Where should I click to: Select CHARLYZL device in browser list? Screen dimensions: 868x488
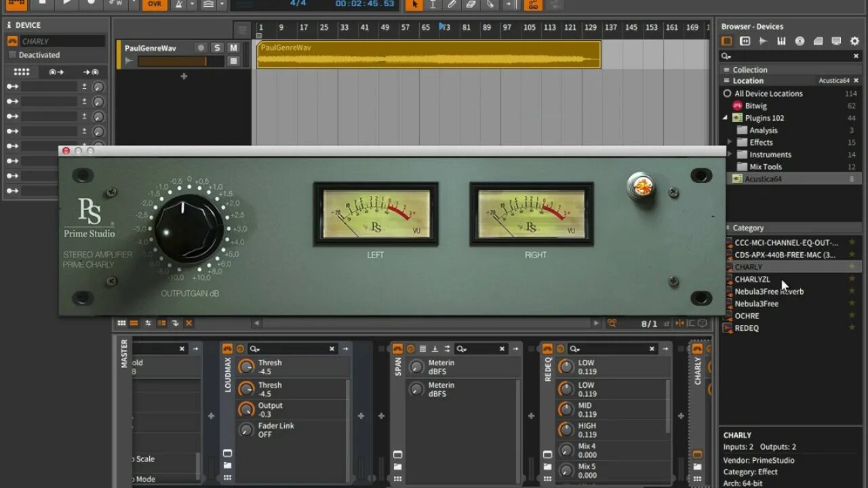click(753, 279)
